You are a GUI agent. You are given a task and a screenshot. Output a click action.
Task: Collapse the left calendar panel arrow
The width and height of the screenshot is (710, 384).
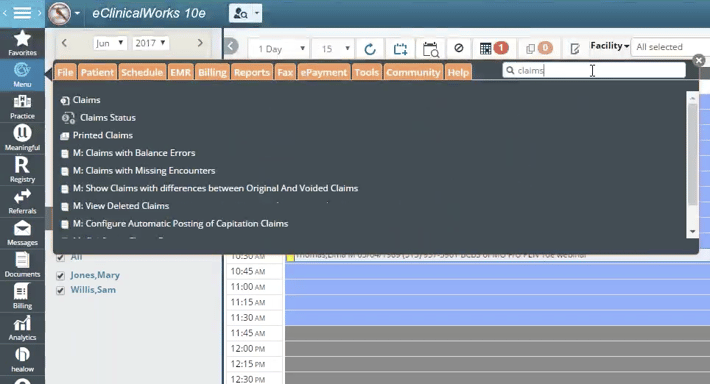tap(231, 46)
